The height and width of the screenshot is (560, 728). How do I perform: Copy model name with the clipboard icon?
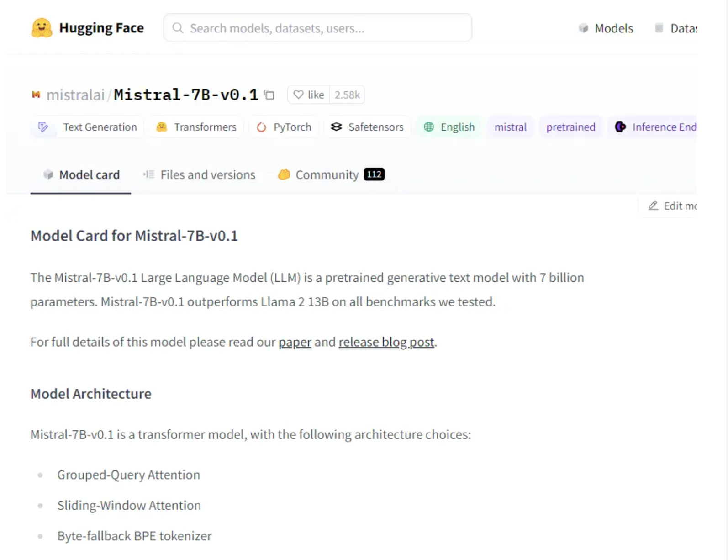click(269, 95)
